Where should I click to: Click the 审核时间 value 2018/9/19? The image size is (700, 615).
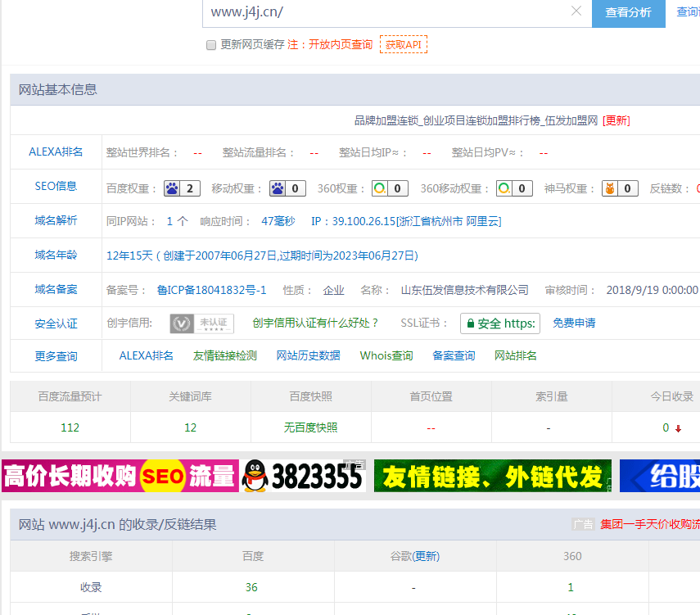pos(652,290)
